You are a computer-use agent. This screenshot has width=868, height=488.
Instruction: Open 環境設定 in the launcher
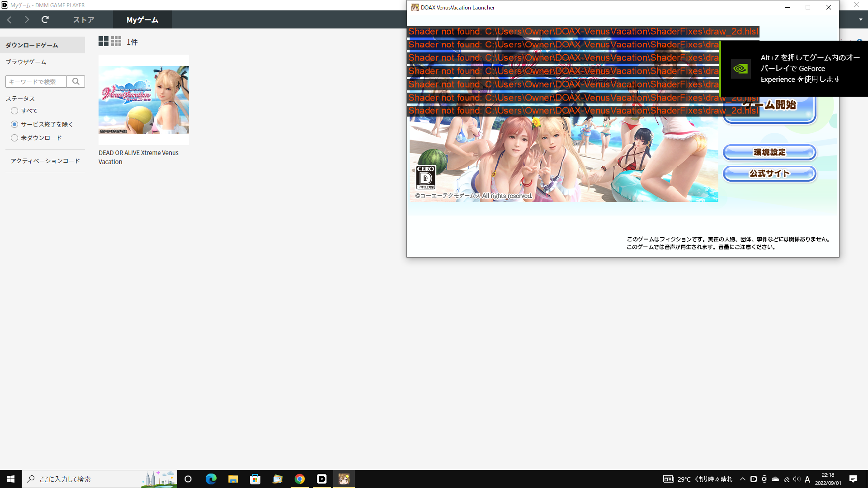[769, 152]
